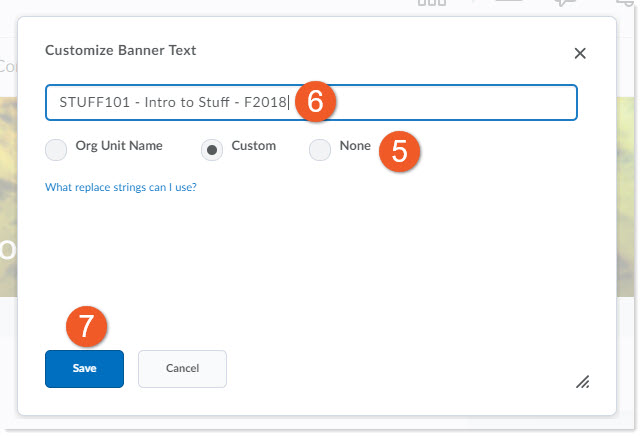The height and width of the screenshot is (437, 642).
Task: Choose the None radio button
Action: [x=320, y=150]
